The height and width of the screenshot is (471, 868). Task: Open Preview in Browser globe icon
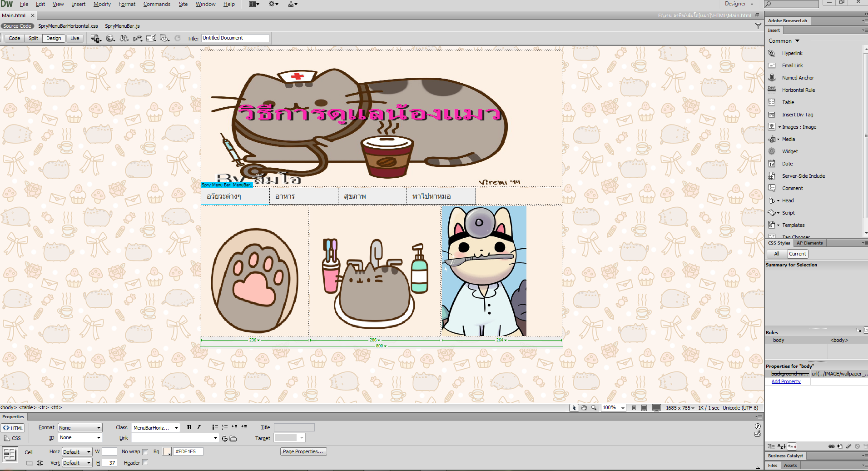[110, 38]
